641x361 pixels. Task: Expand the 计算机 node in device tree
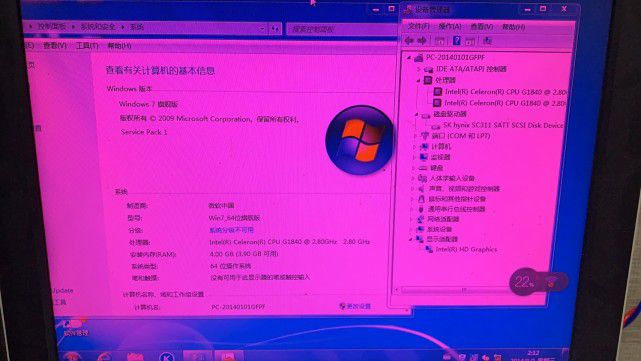[x=415, y=146]
